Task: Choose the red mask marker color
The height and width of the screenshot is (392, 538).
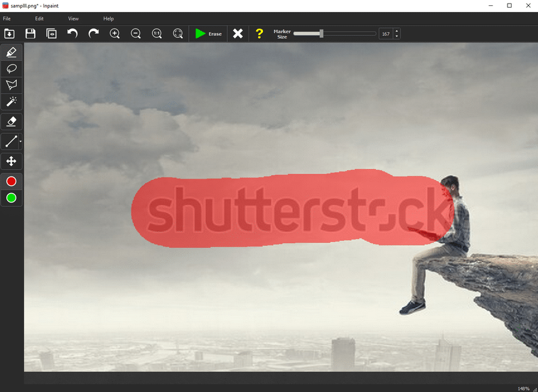Action: [11, 181]
